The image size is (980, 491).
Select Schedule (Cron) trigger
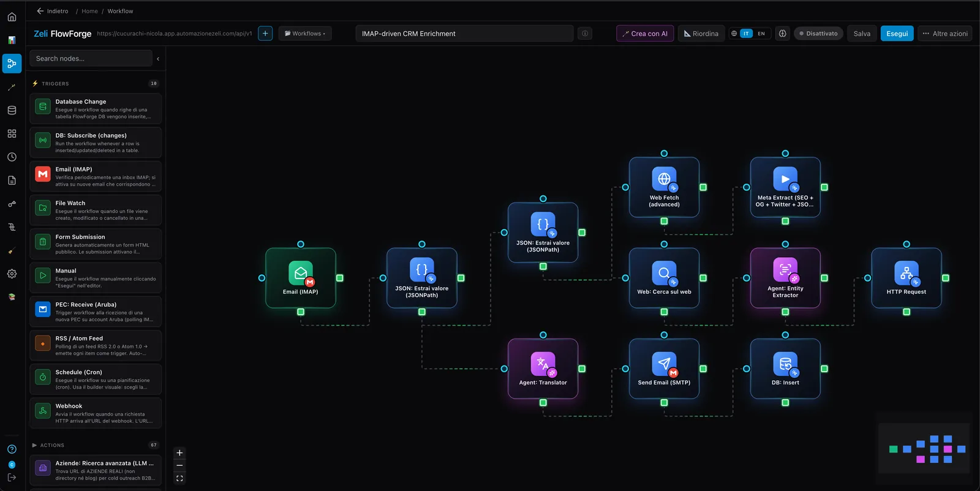96,379
